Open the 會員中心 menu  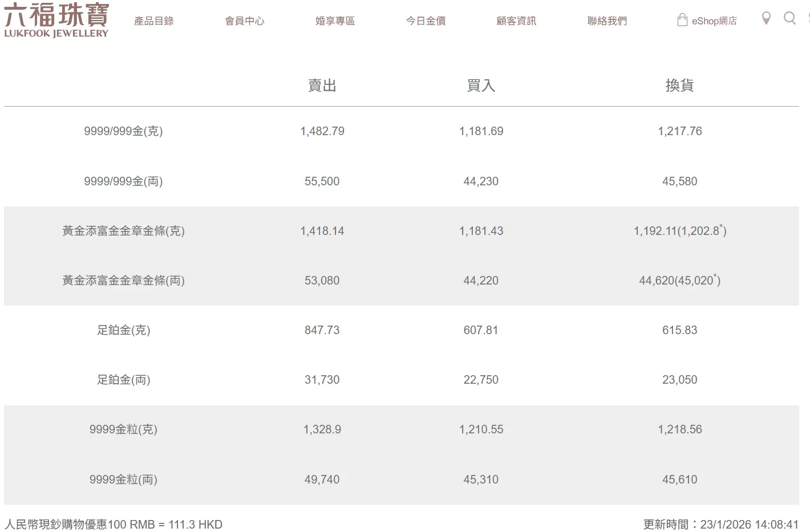tap(244, 21)
